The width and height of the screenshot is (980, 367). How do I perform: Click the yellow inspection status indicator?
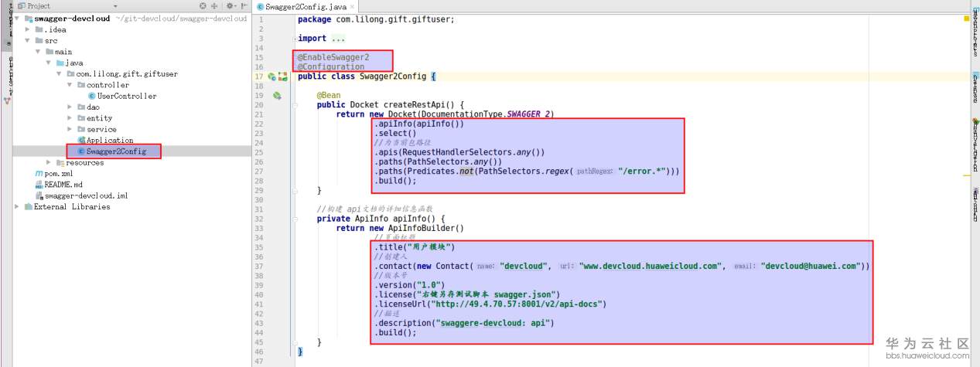click(x=967, y=19)
